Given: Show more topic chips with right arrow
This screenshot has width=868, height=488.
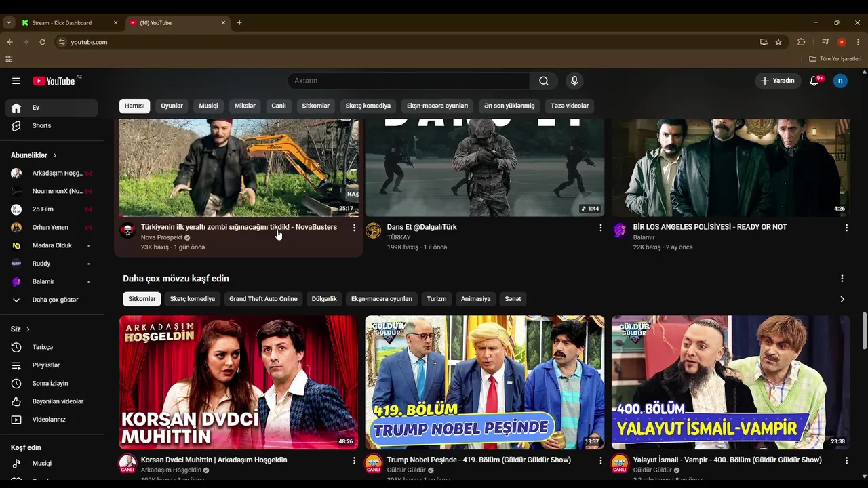Looking at the screenshot, I should [842, 299].
